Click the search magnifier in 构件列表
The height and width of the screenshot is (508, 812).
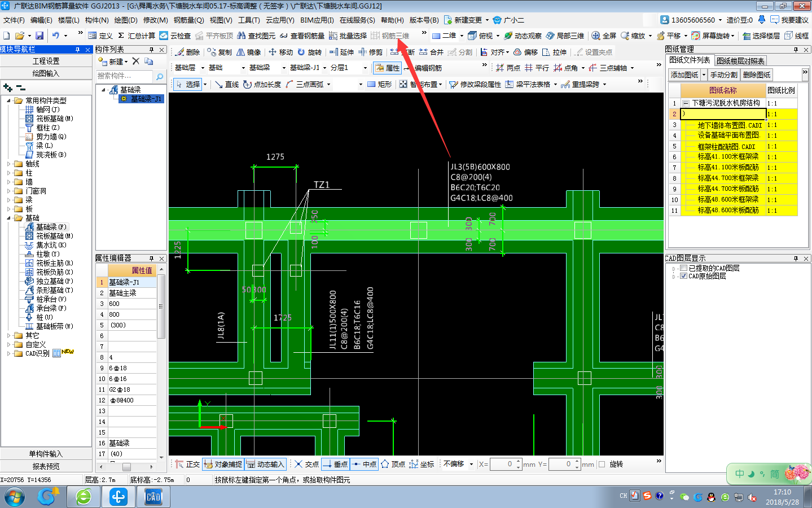tap(160, 76)
